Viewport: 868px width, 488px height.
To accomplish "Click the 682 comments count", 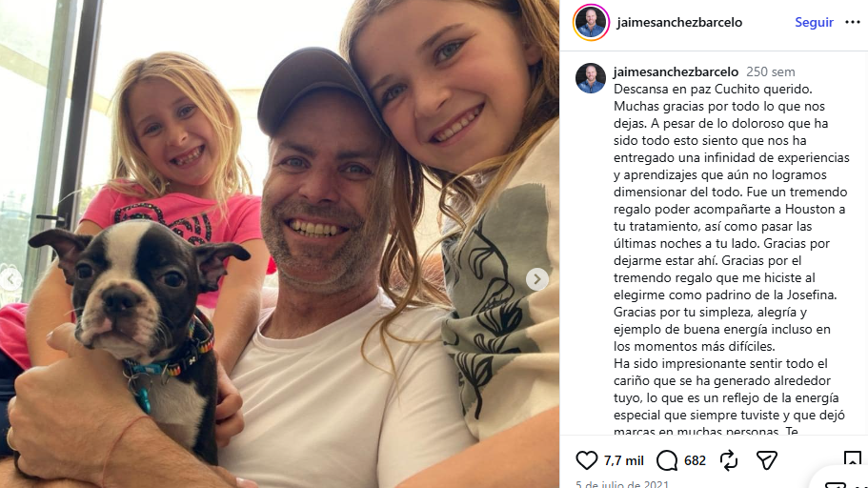I will click(x=695, y=461).
